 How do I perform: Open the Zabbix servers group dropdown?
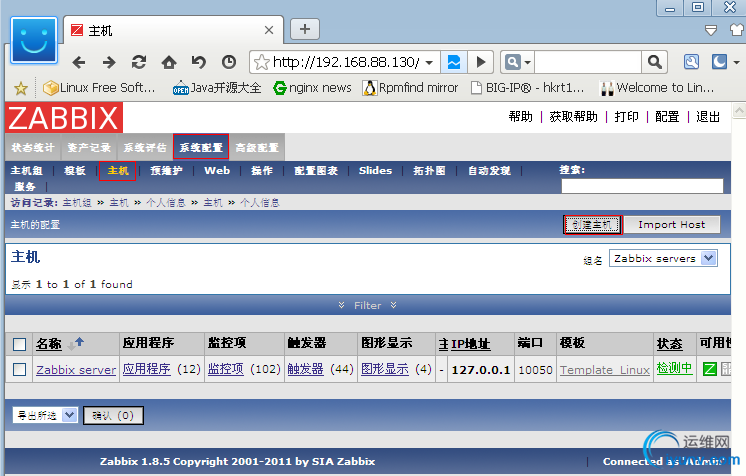click(663, 258)
